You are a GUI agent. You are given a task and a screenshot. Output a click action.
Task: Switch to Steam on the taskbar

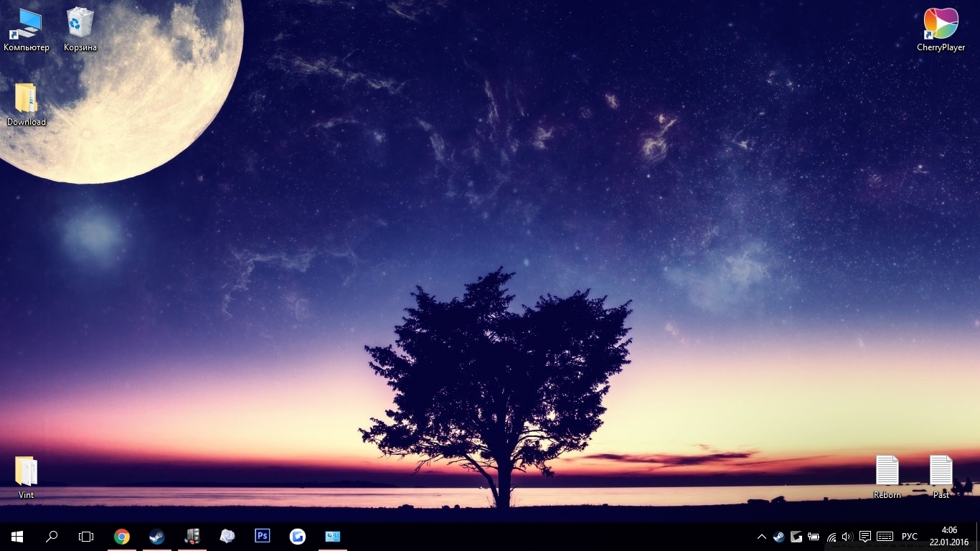tap(157, 536)
